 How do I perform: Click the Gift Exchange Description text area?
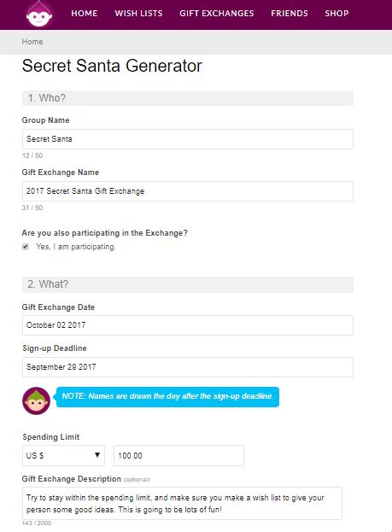coord(182,504)
